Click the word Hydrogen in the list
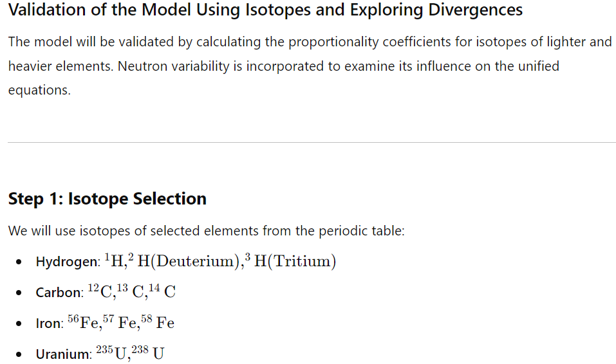 67,262
